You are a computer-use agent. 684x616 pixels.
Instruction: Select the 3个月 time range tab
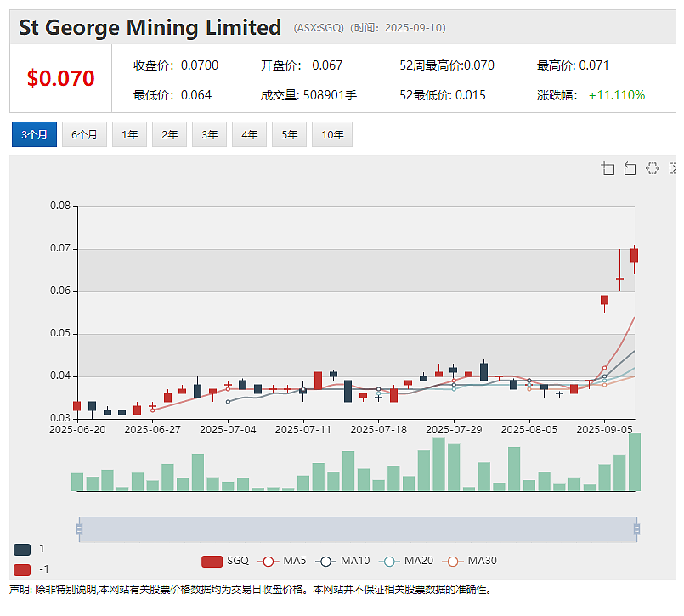point(34,134)
